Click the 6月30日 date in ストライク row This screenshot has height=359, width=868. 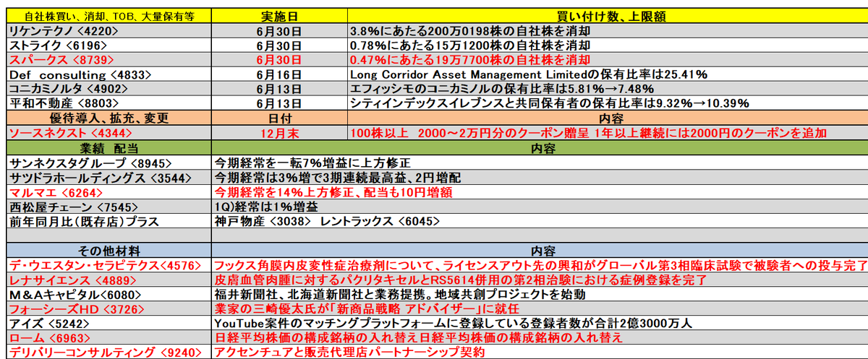pyautogui.click(x=278, y=46)
